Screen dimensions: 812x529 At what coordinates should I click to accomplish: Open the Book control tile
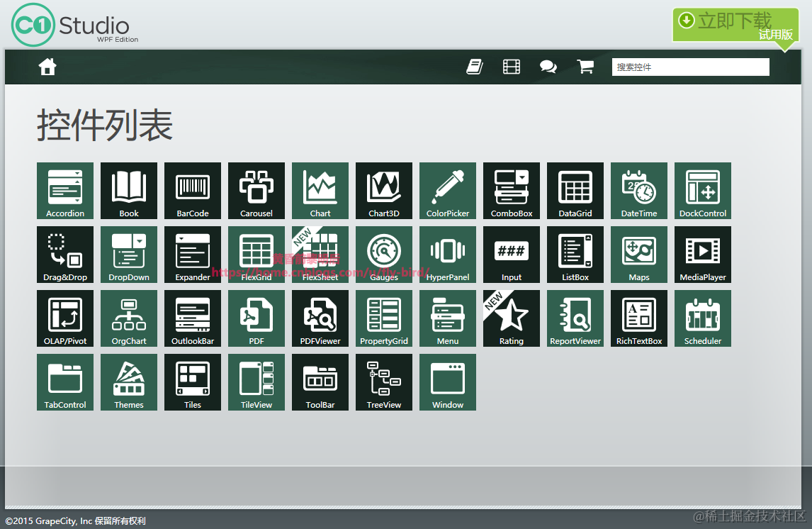[x=129, y=191]
